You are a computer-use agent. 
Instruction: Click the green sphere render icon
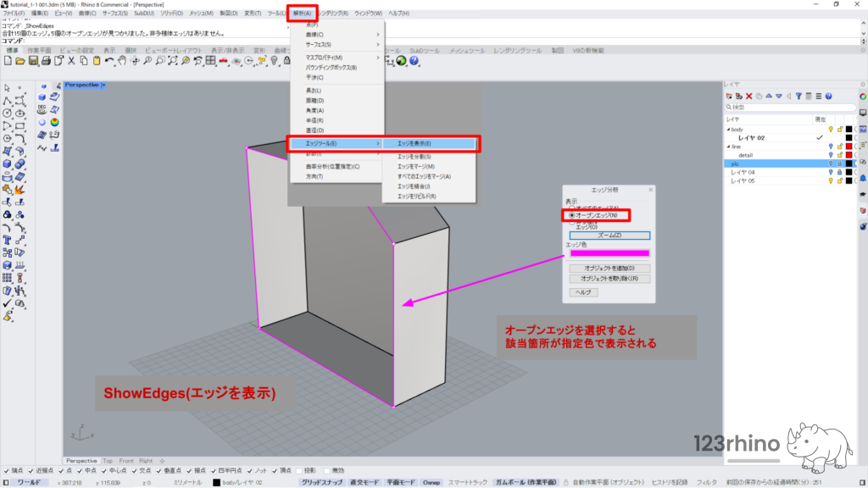pyautogui.click(x=401, y=61)
